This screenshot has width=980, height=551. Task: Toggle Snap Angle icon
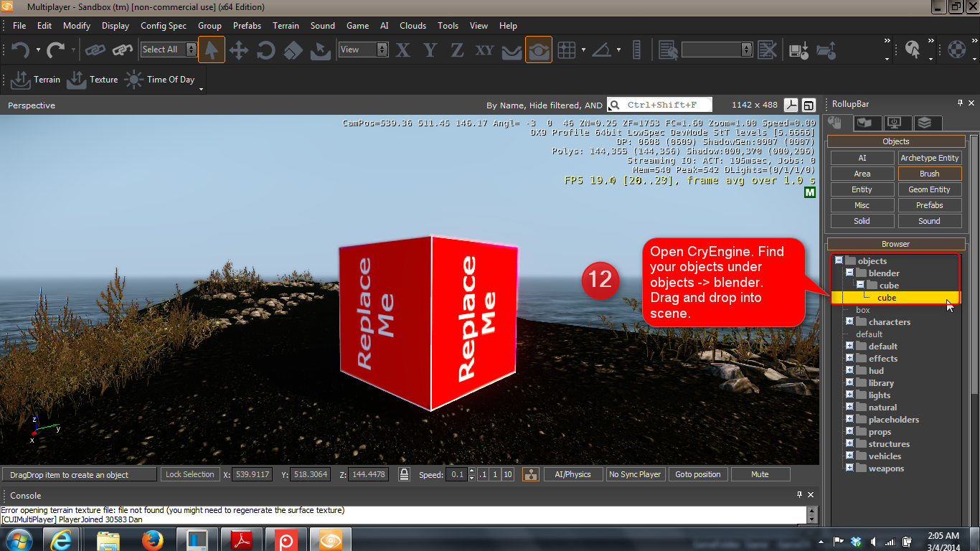(x=601, y=50)
